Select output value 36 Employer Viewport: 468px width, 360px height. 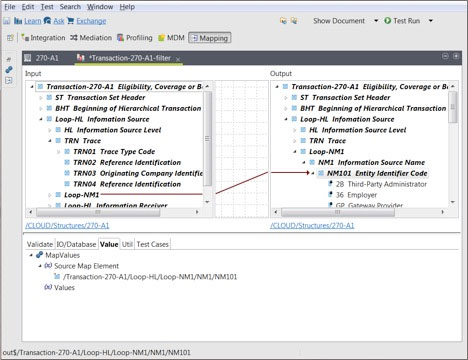click(356, 195)
